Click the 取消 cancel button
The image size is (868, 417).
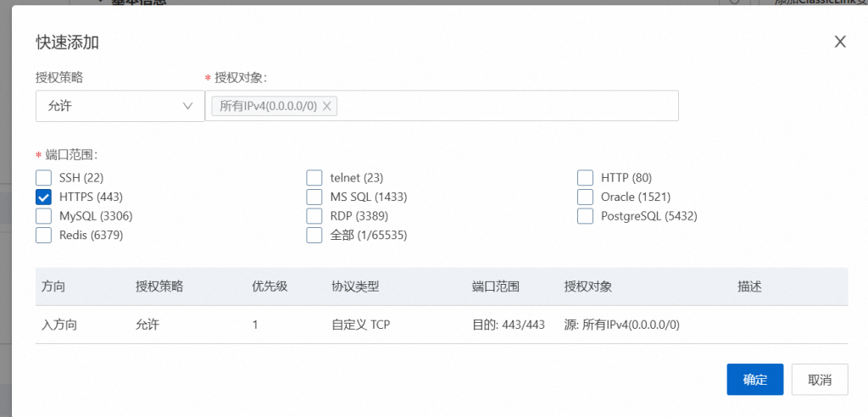coord(820,380)
